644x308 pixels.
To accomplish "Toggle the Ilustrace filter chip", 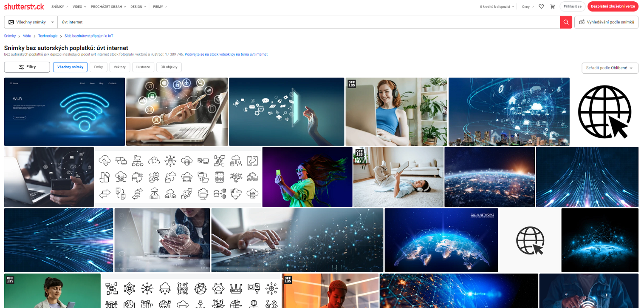I will click(143, 67).
